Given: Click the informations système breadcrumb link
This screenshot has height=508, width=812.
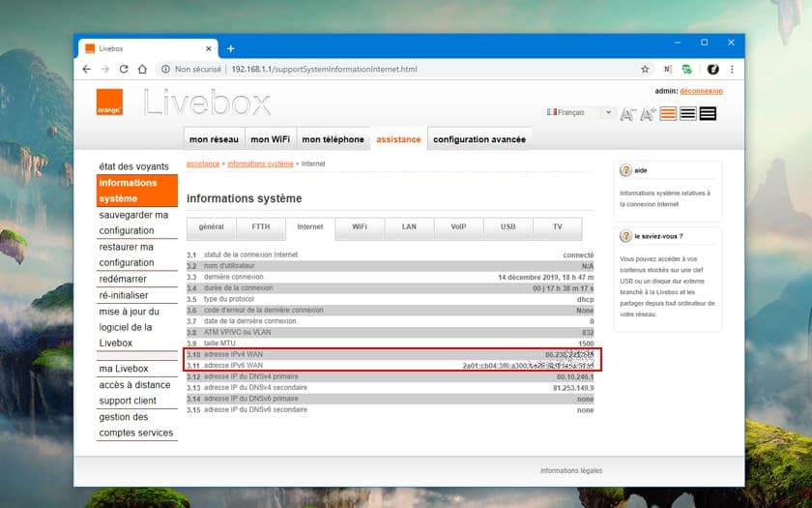Looking at the screenshot, I should (x=260, y=164).
